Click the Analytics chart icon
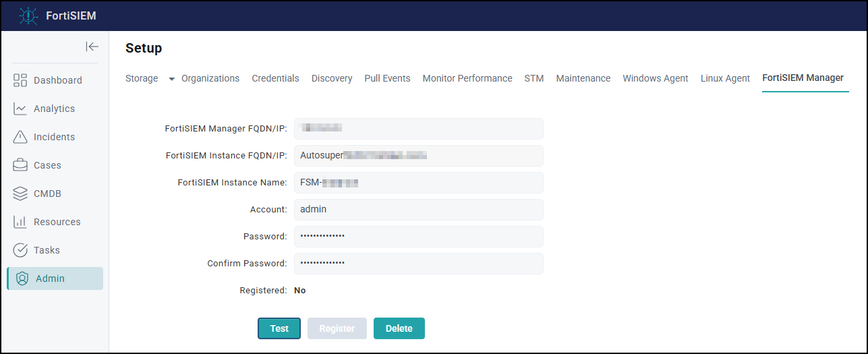This screenshot has width=868, height=354. (20, 109)
